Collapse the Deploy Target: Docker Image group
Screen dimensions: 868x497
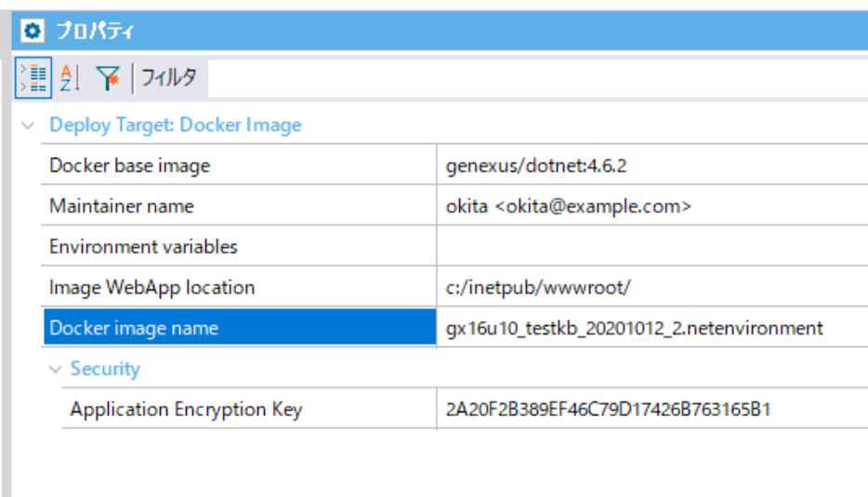click(x=28, y=125)
